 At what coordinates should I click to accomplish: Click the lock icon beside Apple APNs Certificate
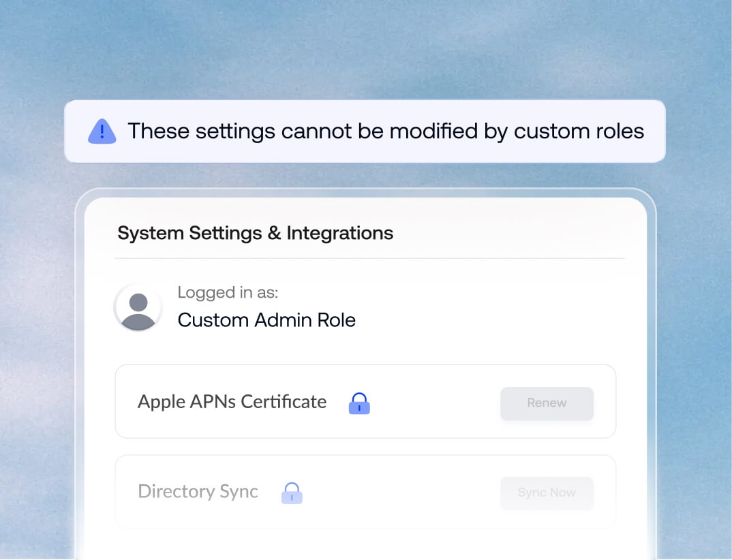(359, 403)
